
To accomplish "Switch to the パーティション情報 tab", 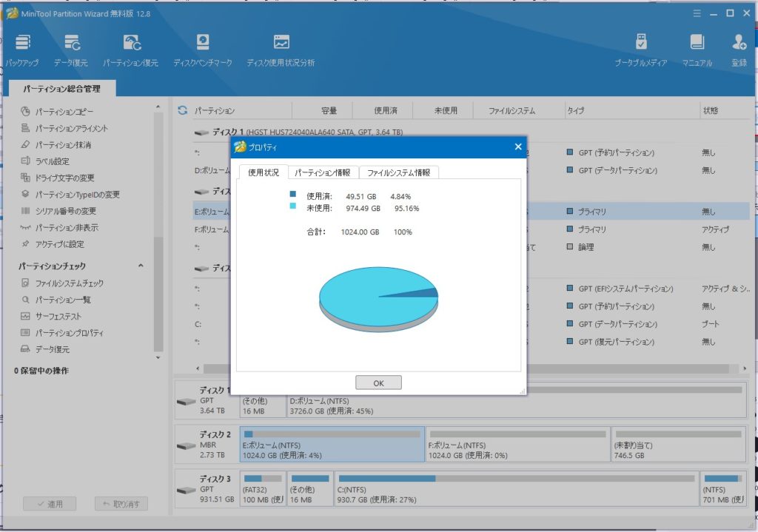I will click(x=323, y=172).
